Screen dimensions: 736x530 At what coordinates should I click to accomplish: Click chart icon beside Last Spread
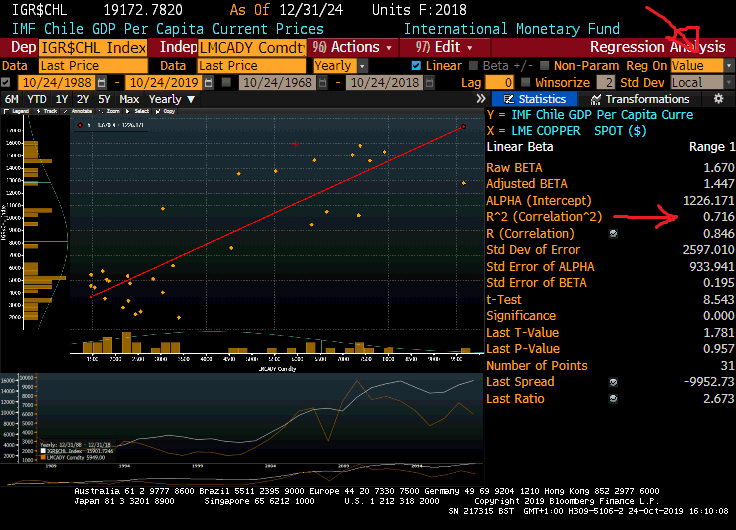[x=613, y=382]
